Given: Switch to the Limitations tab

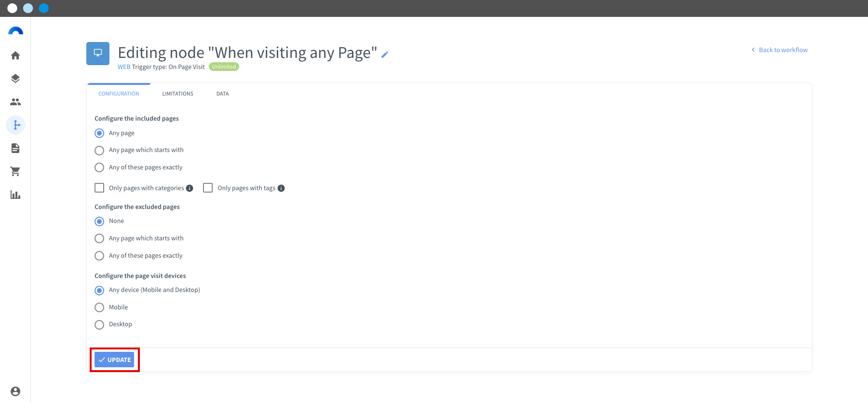Looking at the screenshot, I should pyautogui.click(x=177, y=94).
